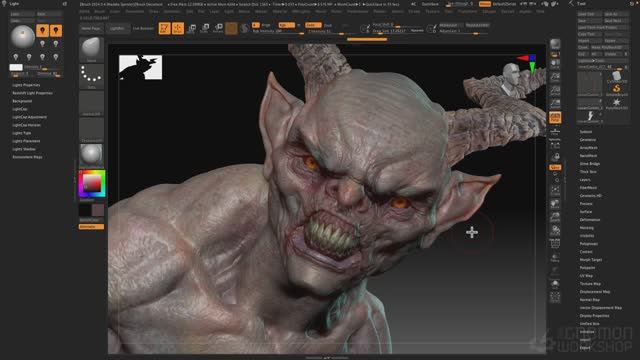Open the Alpha menu
The height and width of the screenshot is (360, 640).
tap(84, 11)
